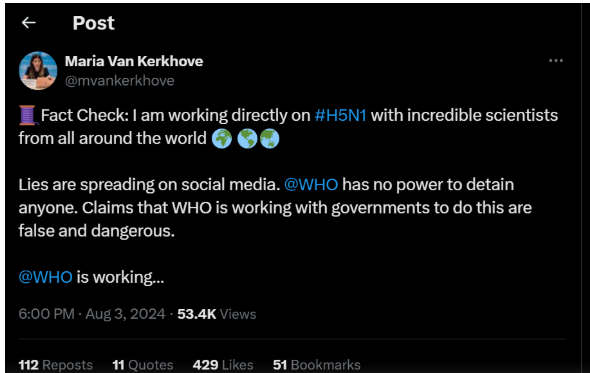Viewport: 590px width, 373px height.
Task: Click the thread spool emoji
Action: (28, 115)
